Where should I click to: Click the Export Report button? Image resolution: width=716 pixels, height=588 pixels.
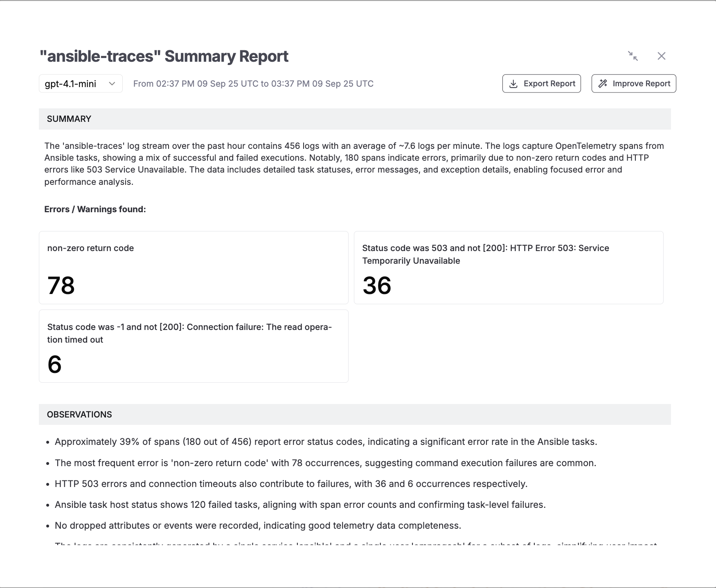point(541,84)
